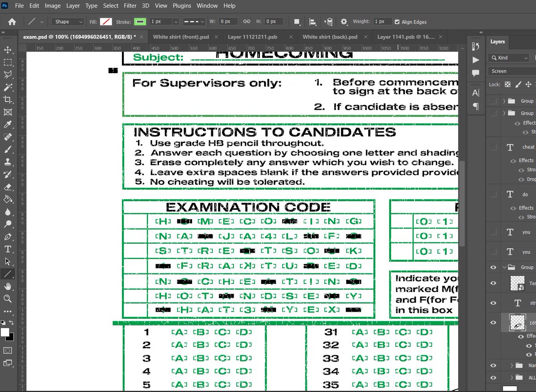Switch to White shirt (front).psd tab
The height and width of the screenshot is (392, 536).
click(181, 37)
